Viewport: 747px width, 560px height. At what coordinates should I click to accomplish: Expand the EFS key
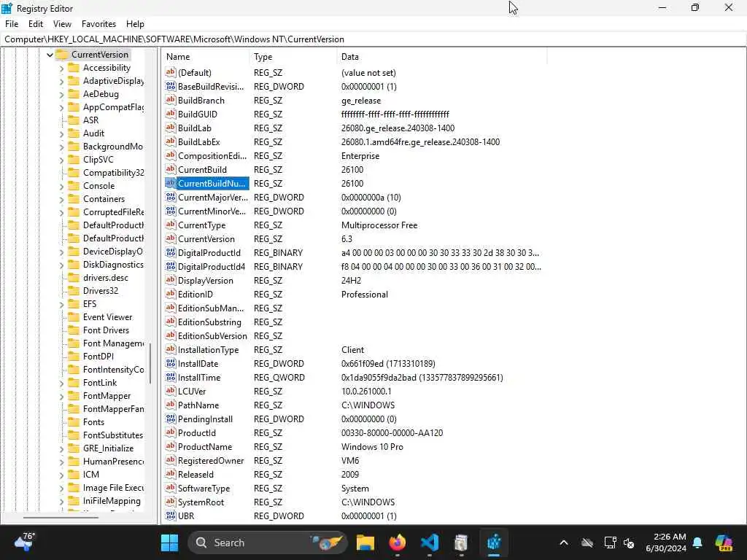(61, 304)
